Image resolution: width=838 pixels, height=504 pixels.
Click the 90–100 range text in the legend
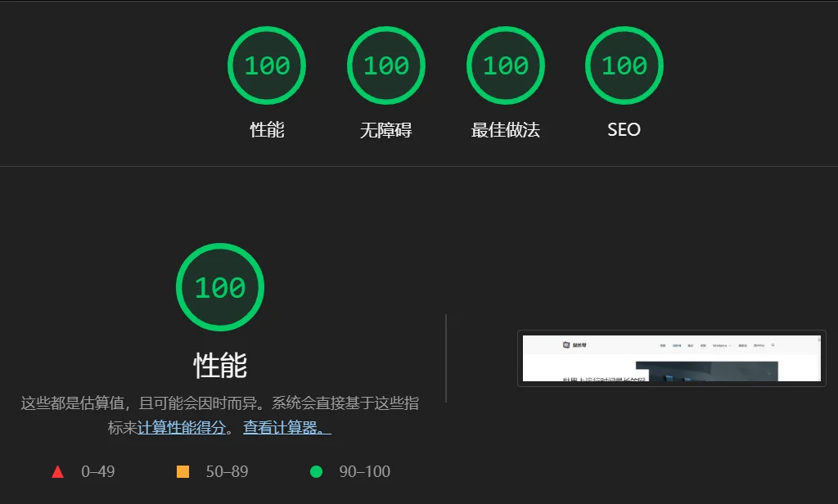point(364,472)
